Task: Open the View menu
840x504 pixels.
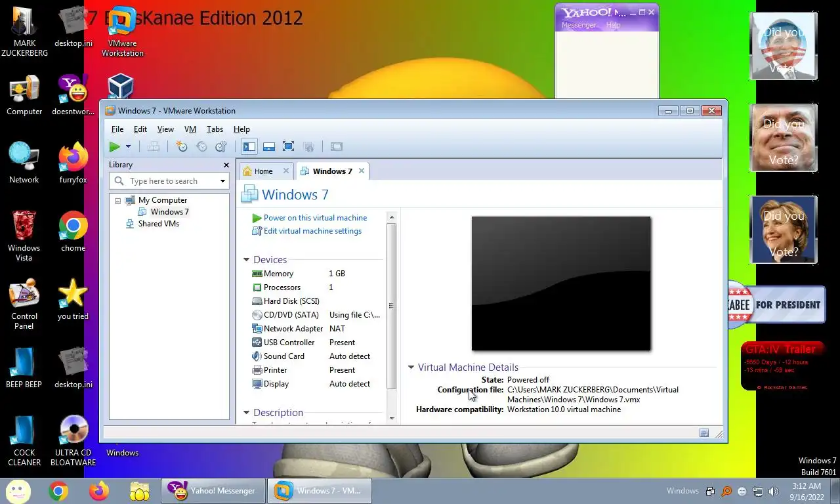Action: (x=165, y=129)
